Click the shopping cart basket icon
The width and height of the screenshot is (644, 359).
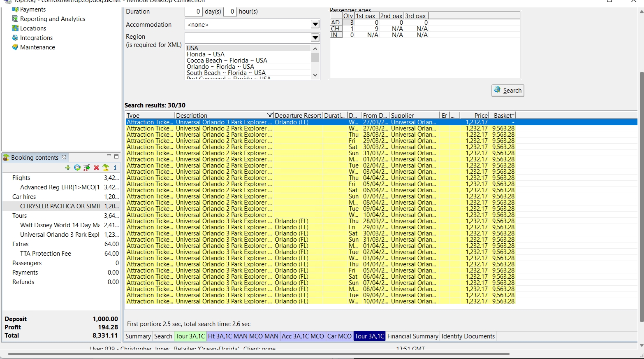click(86, 168)
